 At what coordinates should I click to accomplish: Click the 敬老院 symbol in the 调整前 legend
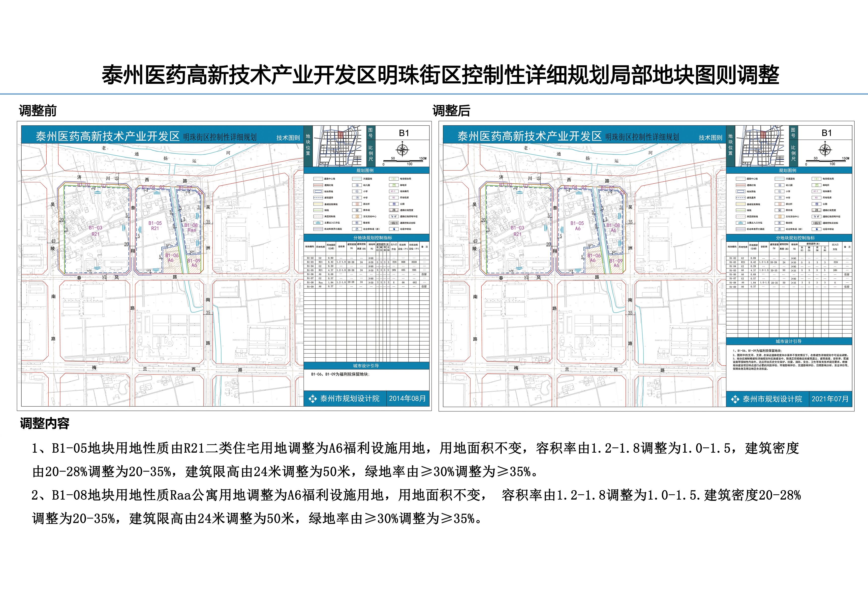357,223
